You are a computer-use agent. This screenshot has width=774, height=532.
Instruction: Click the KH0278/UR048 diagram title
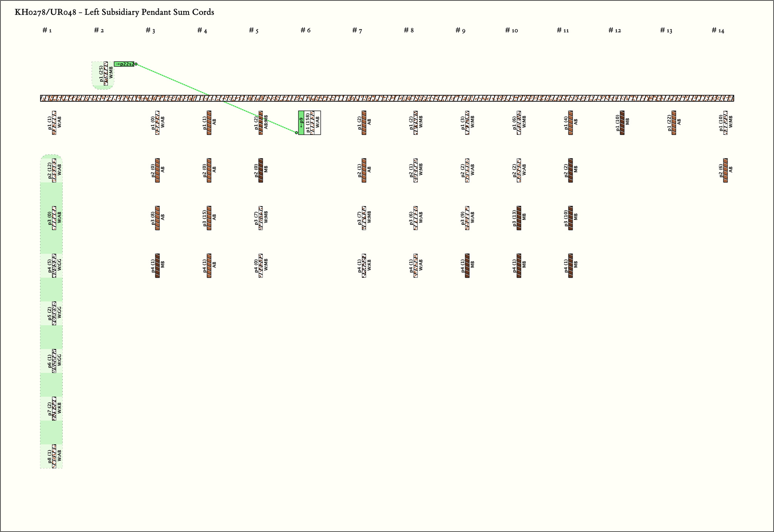[114, 12]
